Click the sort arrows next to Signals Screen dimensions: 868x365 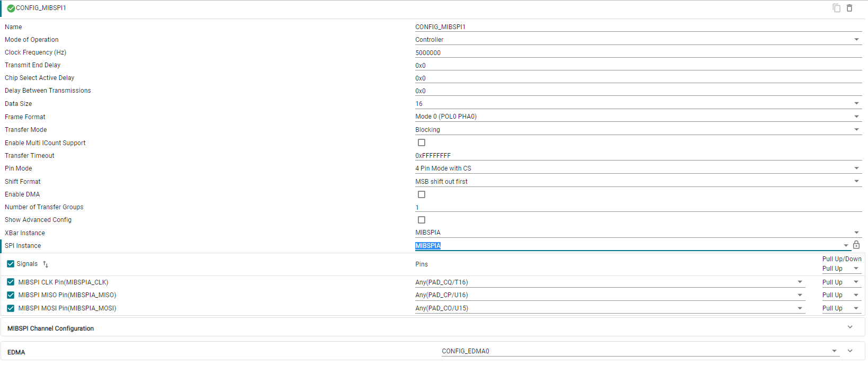tap(46, 264)
